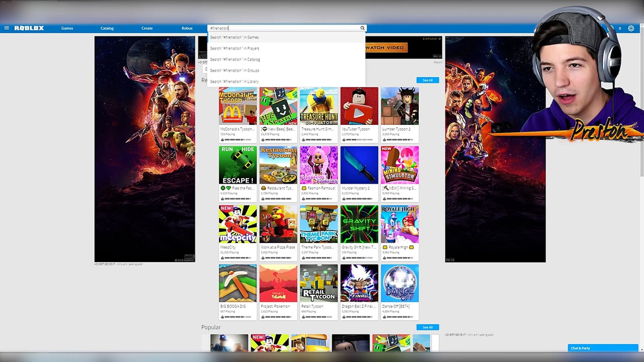Expand the banner ad via EXPAND
644x362 pixels.
click(x=432, y=39)
